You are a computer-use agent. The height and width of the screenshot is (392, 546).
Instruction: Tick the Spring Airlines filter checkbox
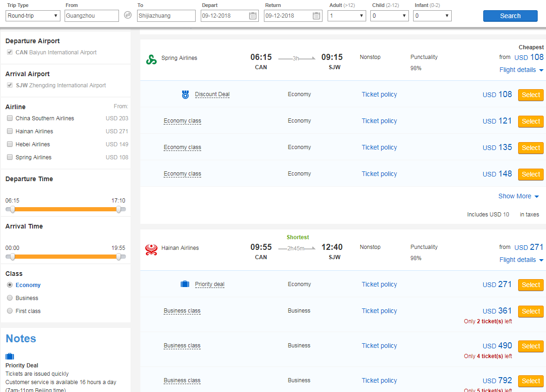click(x=10, y=157)
